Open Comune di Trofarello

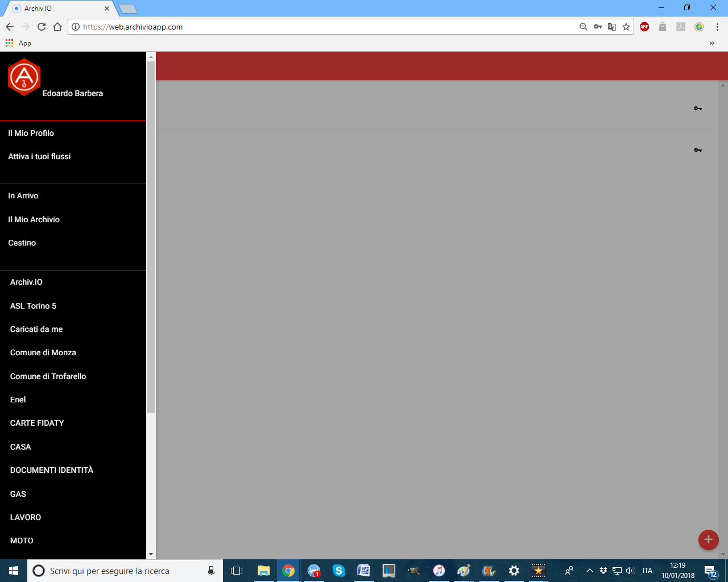pyautogui.click(x=48, y=376)
